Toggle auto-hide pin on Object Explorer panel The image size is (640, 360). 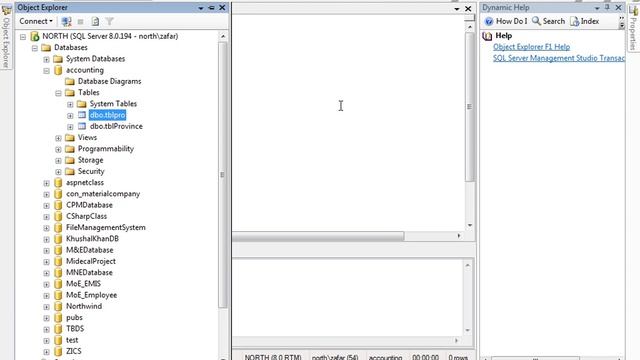(211, 8)
